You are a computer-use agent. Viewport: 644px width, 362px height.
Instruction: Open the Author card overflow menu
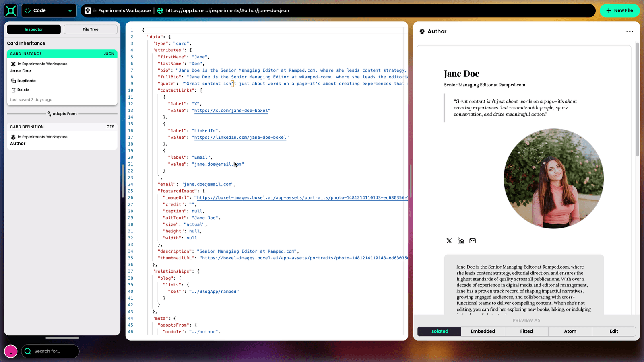pyautogui.click(x=630, y=31)
